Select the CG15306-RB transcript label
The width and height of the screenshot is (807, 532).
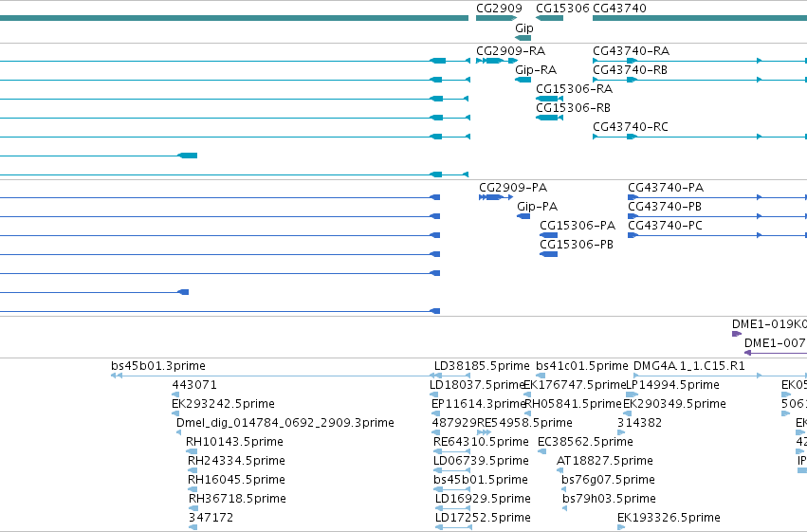coord(574,108)
